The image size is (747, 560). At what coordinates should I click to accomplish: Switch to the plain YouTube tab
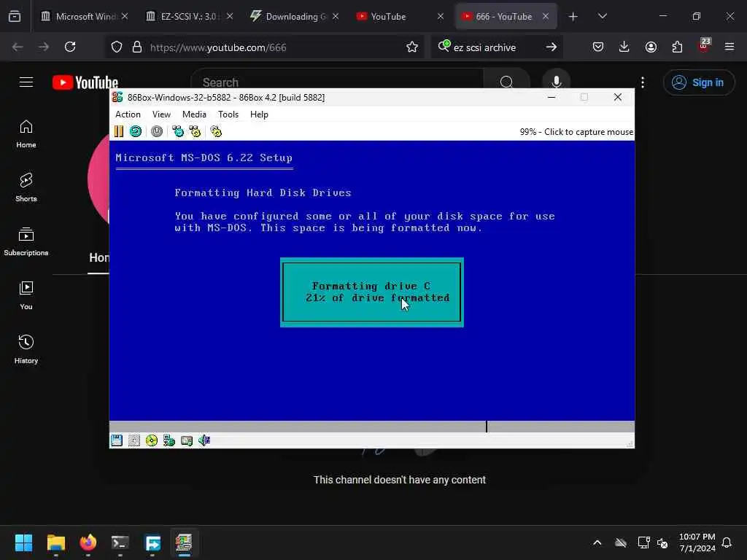coord(400,16)
